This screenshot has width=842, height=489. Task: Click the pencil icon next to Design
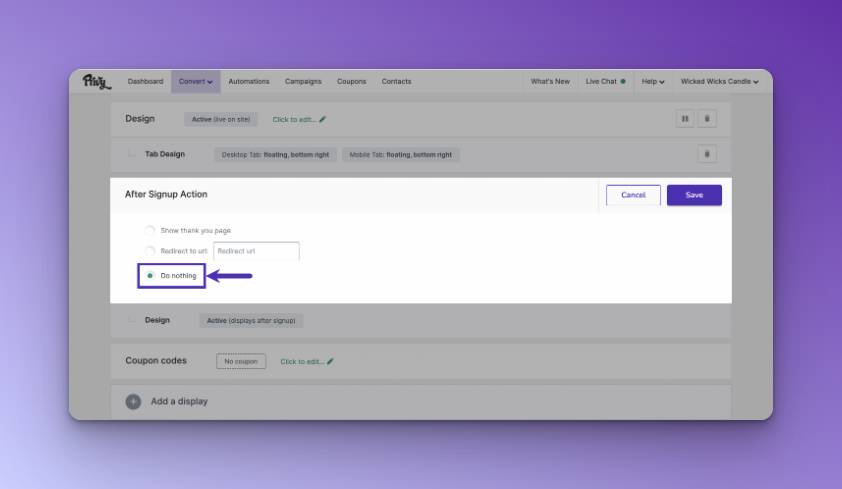coord(322,119)
